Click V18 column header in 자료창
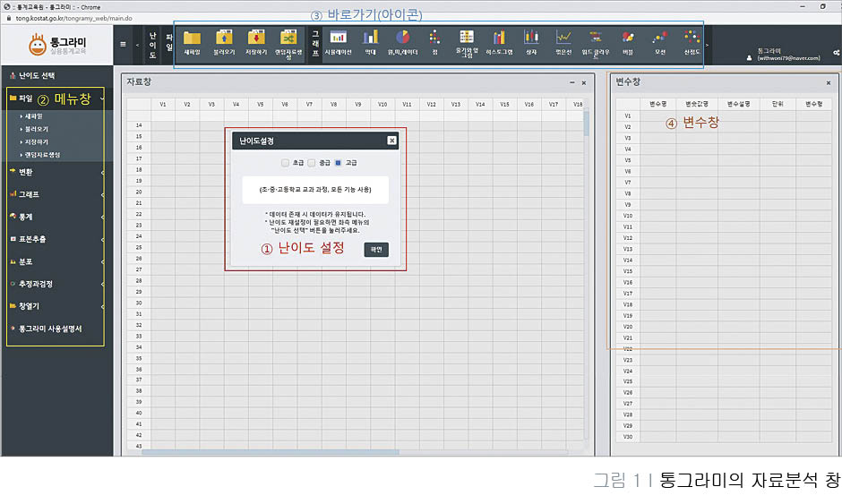This screenshot has height=504, width=842. [577, 104]
